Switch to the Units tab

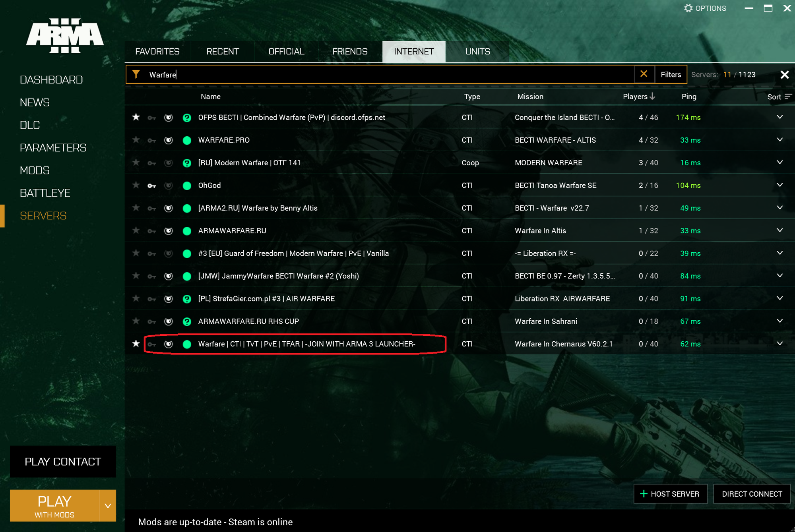pos(477,52)
